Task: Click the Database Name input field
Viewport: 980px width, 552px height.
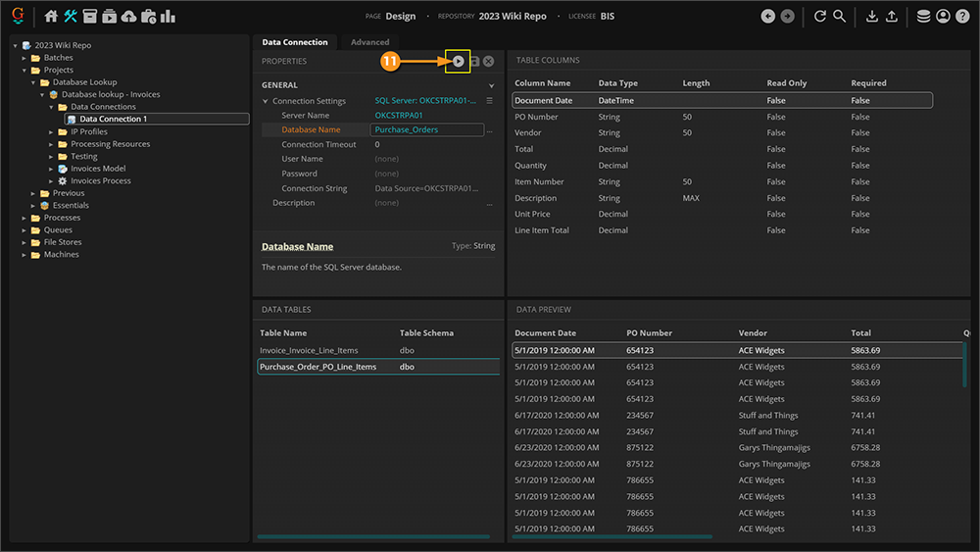Action: [426, 129]
